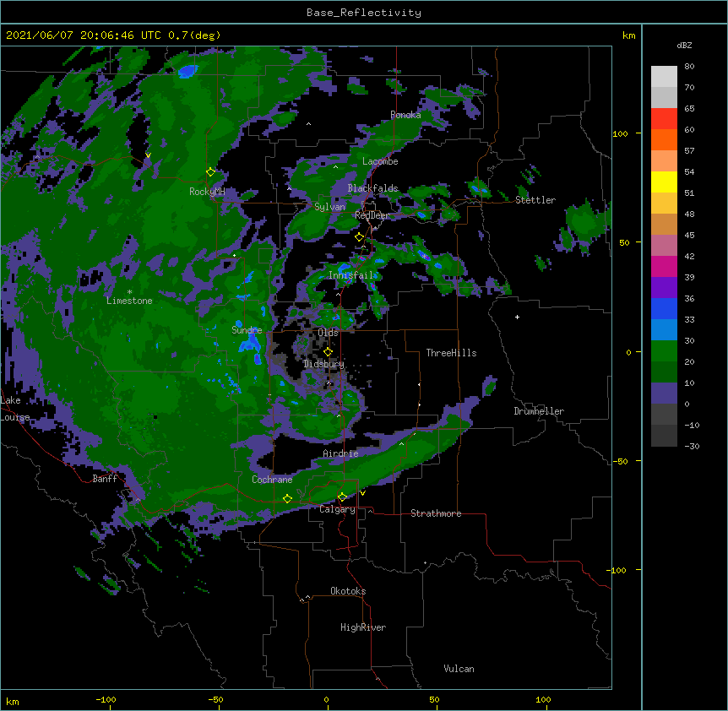Click the Limestone label
728x711 pixels.
tap(129, 301)
